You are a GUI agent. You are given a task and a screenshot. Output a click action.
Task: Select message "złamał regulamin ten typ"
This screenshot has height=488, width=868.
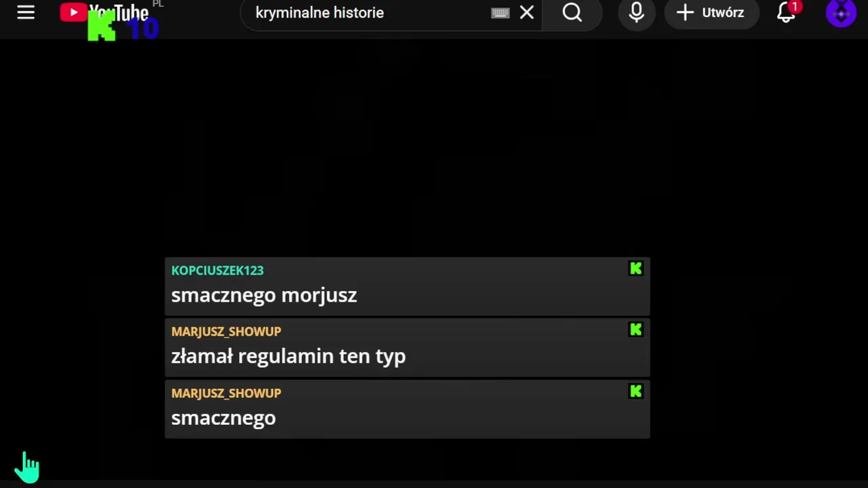[x=288, y=357]
